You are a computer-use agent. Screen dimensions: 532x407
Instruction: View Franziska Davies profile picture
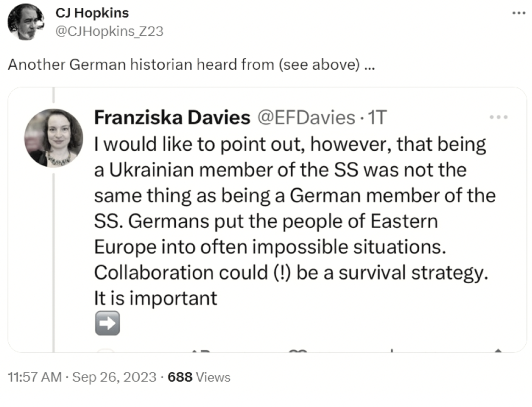tap(53, 138)
